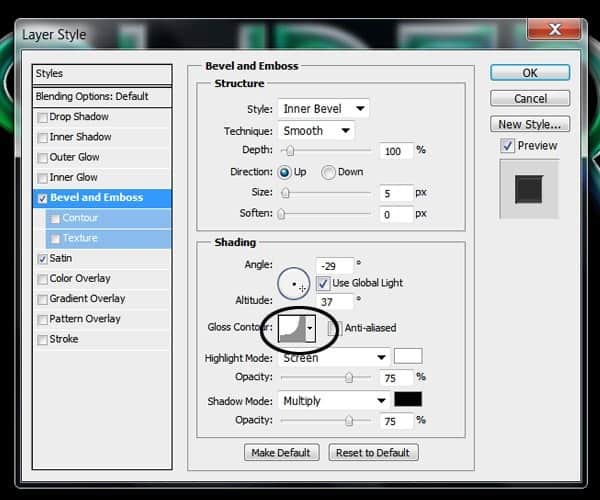Click the Reset to Default button
Viewport: 600px width, 500px height.
373,453
